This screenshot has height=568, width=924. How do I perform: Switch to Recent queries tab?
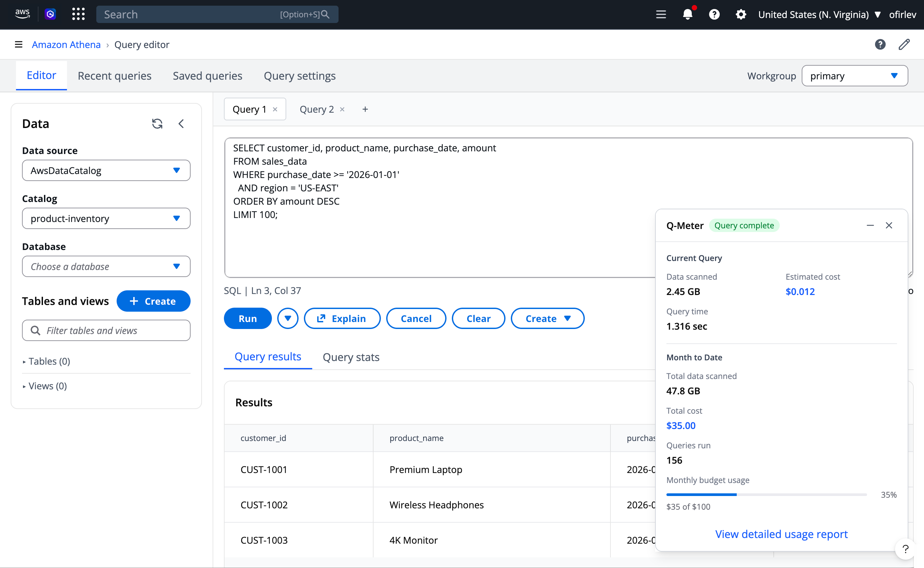114,76
